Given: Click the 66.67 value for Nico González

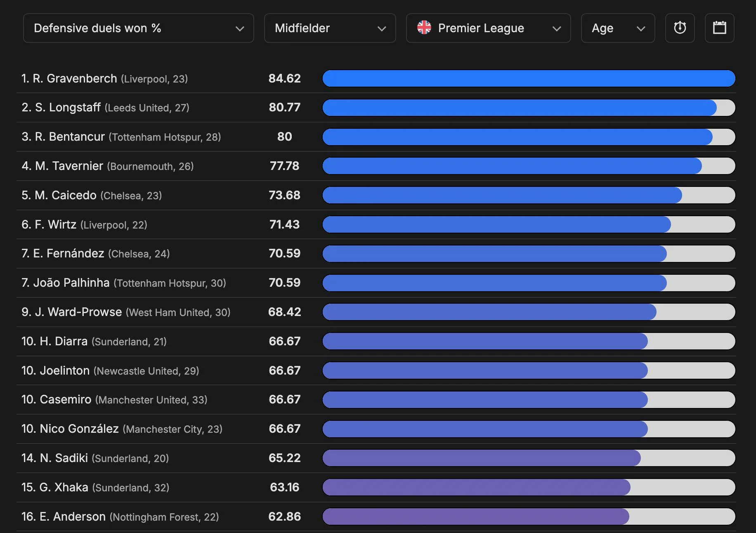Looking at the screenshot, I should (x=285, y=429).
